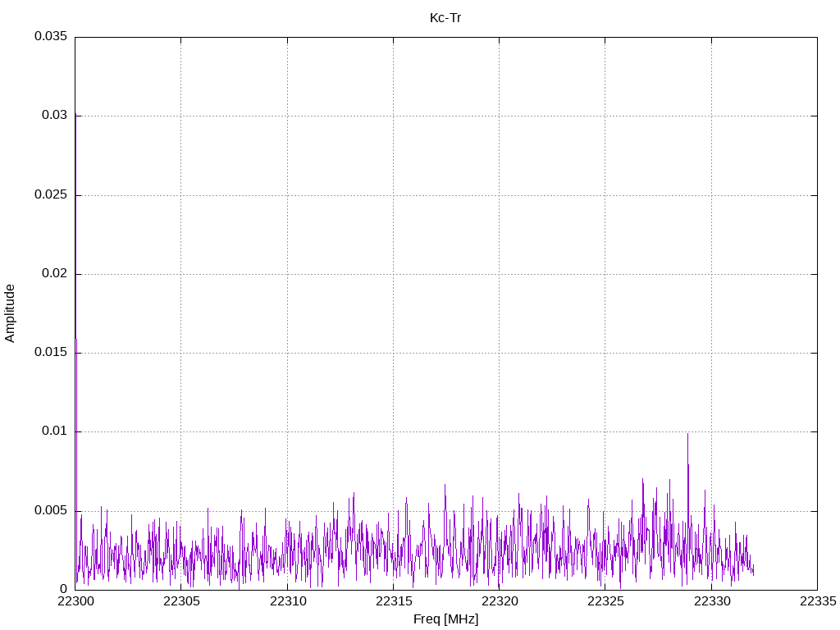Click the 22300 x-axis tick label
Viewport: 840px width, 630px height.
pyautogui.click(x=75, y=601)
